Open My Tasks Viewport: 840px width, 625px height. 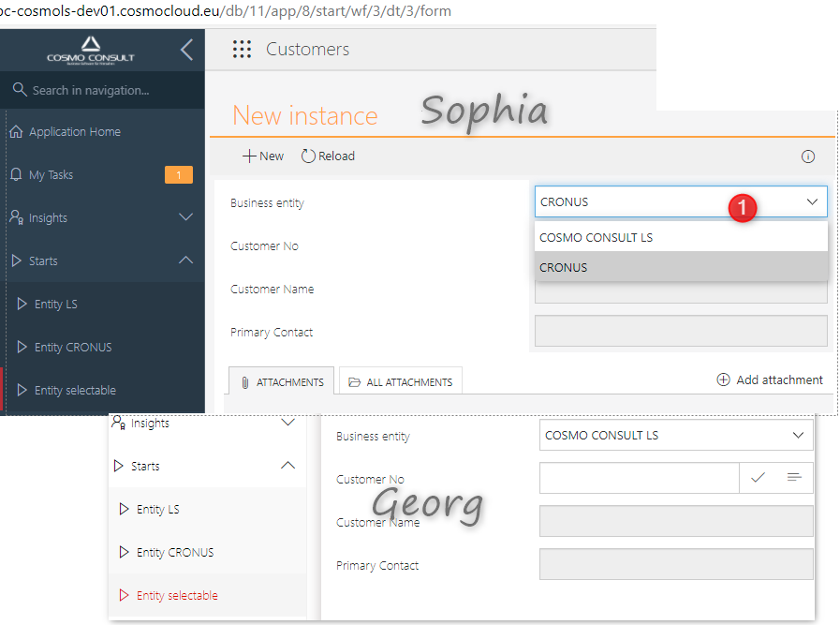tap(51, 174)
